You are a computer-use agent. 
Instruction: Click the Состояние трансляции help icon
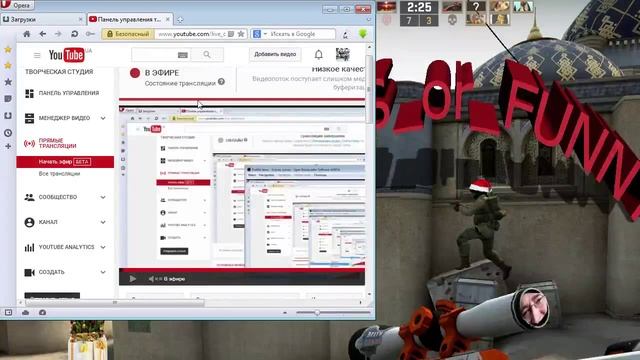pyautogui.click(x=221, y=82)
